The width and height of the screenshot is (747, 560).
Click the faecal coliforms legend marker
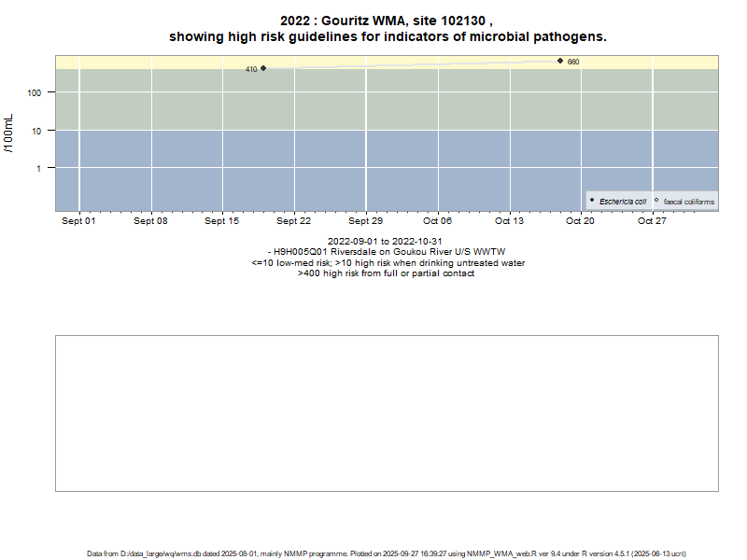coord(656,201)
